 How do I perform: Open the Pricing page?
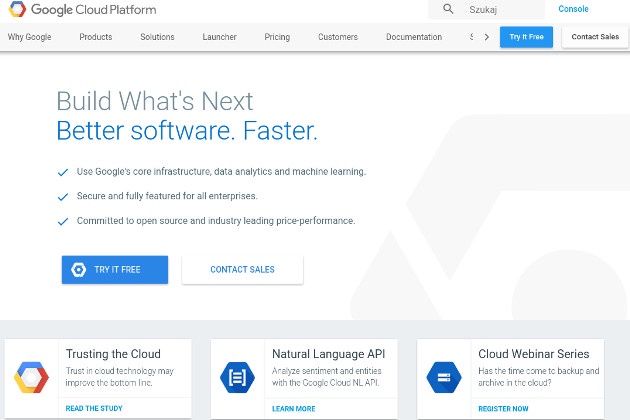point(277,37)
